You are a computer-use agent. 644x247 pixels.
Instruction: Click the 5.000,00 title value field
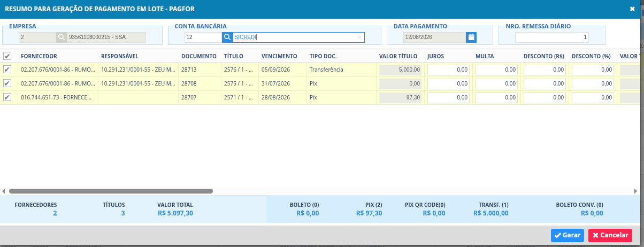coord(400,70)
